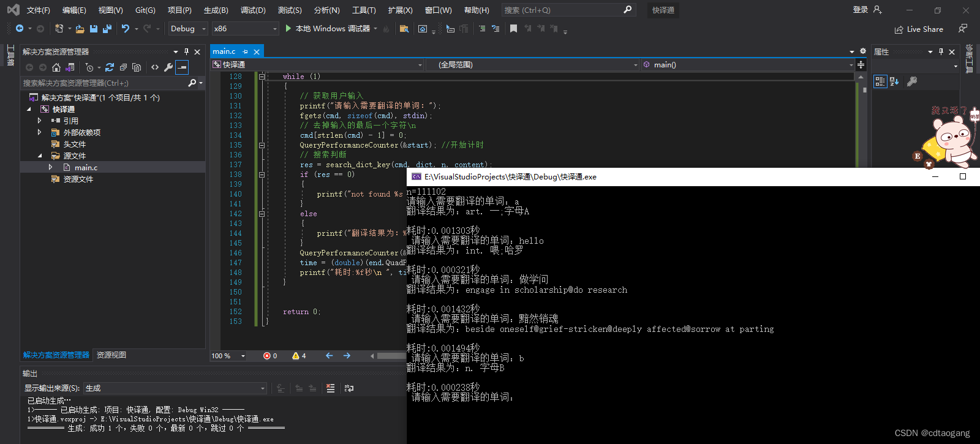This screenshot has width=980, height=444.
Task: Click the New Project icon in toolbar
Action: [x=59, y=29]
